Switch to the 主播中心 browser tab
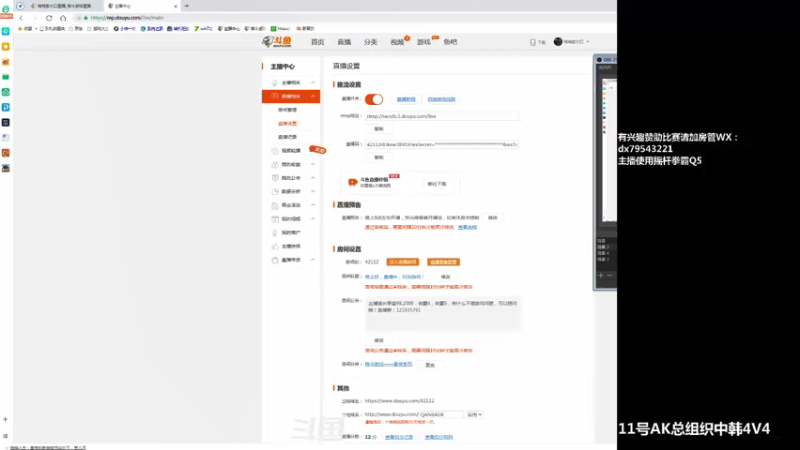This screenshot has width=800, height=450. [142, 6]
